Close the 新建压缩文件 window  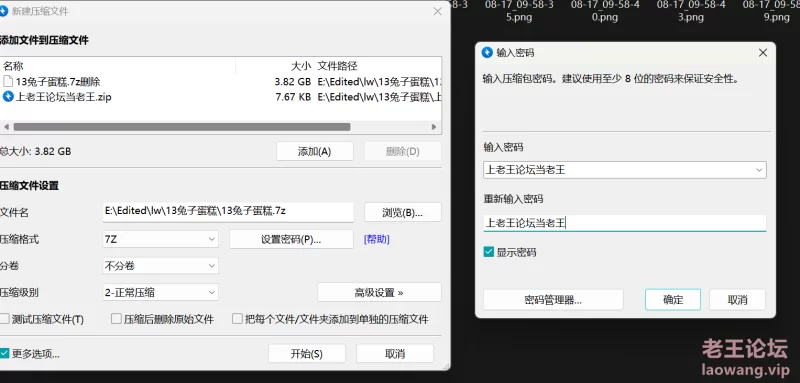click(437, 11)
